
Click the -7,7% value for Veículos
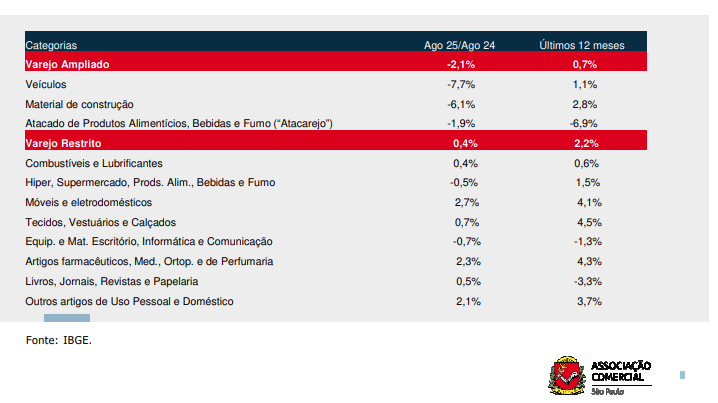pos(461,84)
